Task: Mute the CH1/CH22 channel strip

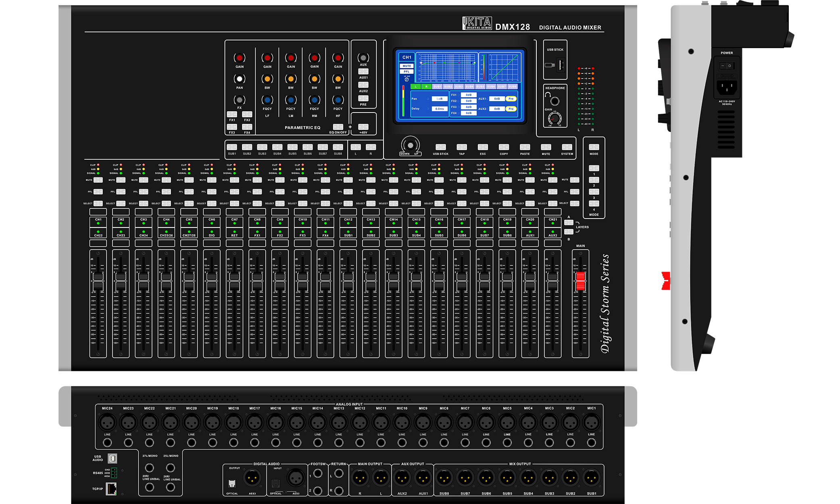Action: pos(98,180)
